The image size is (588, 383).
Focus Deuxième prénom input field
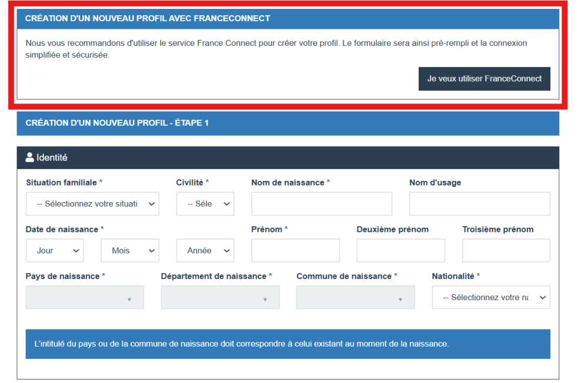pos(400,250)
